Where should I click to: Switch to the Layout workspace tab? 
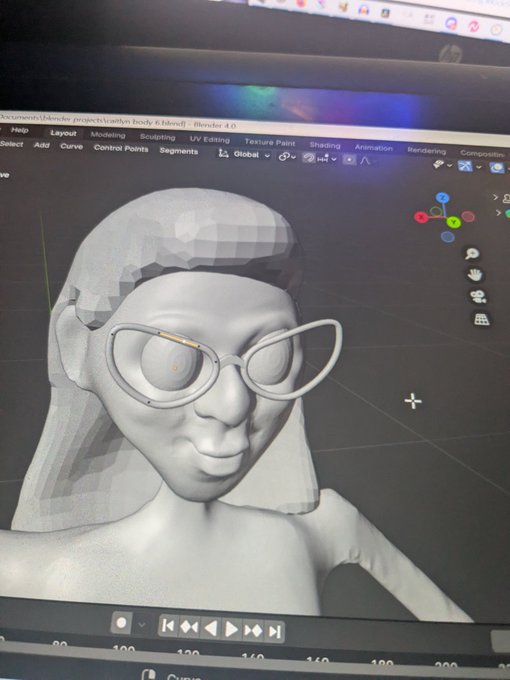pos(63,133)
